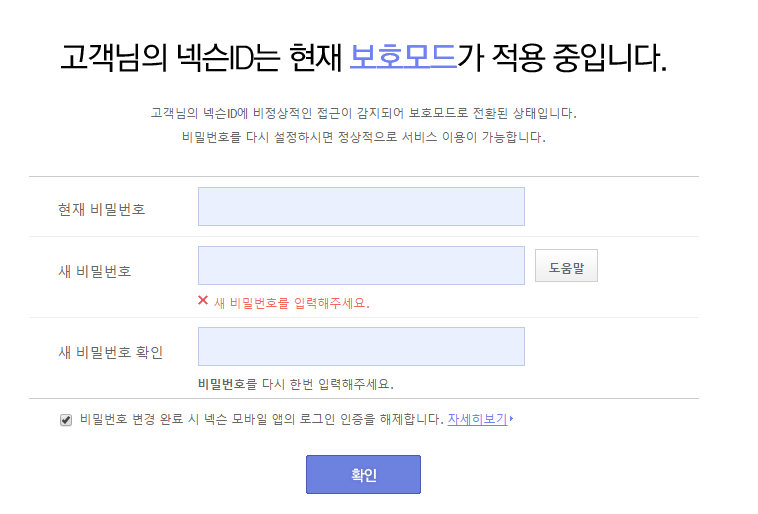The image size is (758, 514).
Task: Select the 새 비밀번호 확인 input field
Action: point(361,346)
